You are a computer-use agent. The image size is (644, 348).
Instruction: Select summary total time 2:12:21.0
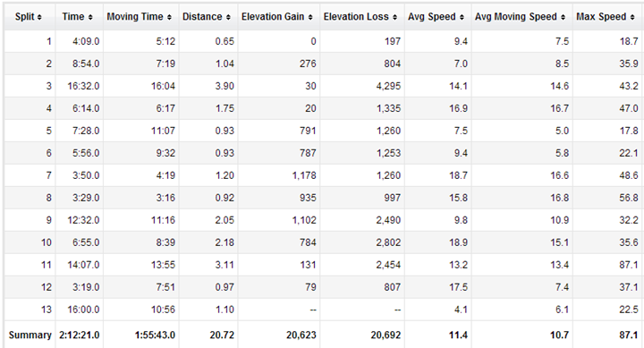tap(80, 335)
